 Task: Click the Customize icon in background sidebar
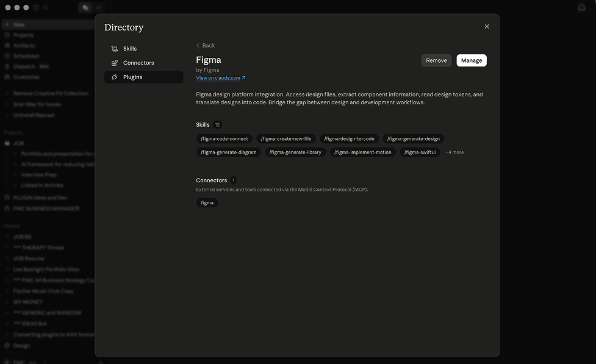point(7,77)
